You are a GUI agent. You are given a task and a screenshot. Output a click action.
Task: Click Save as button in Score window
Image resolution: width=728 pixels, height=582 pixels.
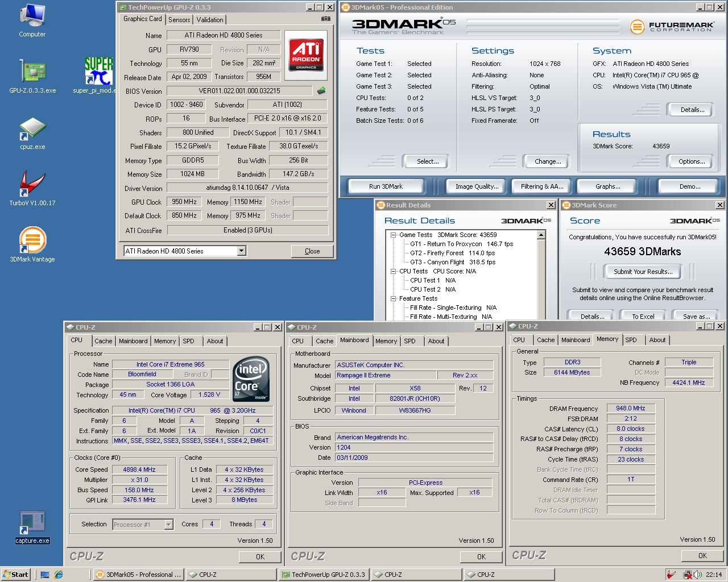coord(696,316)
